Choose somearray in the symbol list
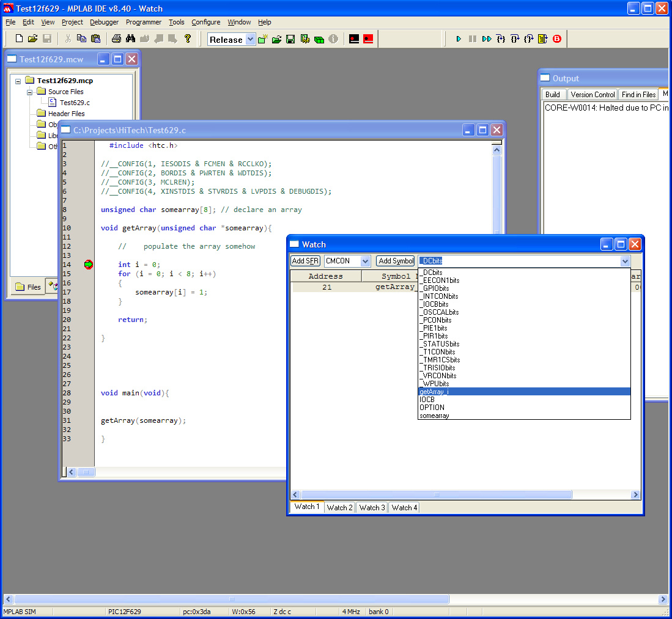 [524, 416]
